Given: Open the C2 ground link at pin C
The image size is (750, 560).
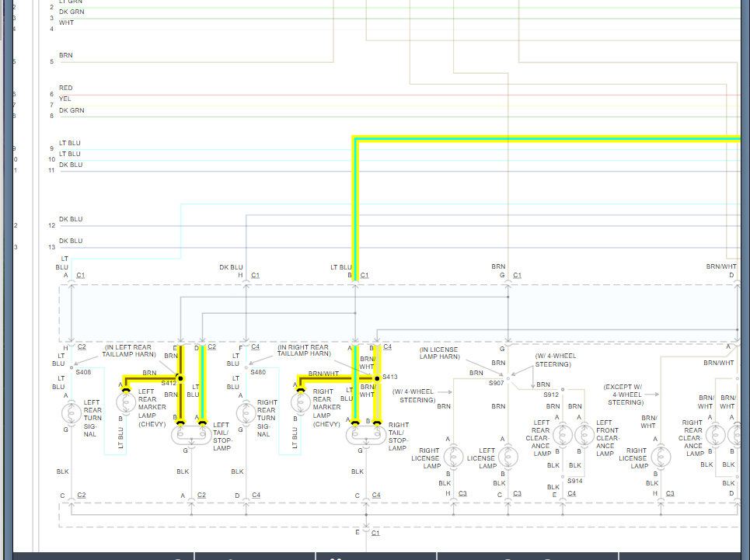Looking at the screenshot, I should point(82,495).
